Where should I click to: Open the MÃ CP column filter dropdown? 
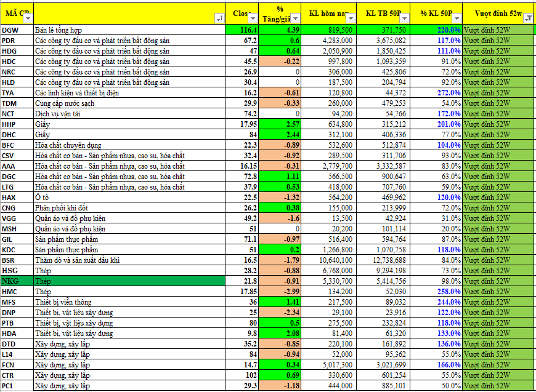click(x=28, y=19)
